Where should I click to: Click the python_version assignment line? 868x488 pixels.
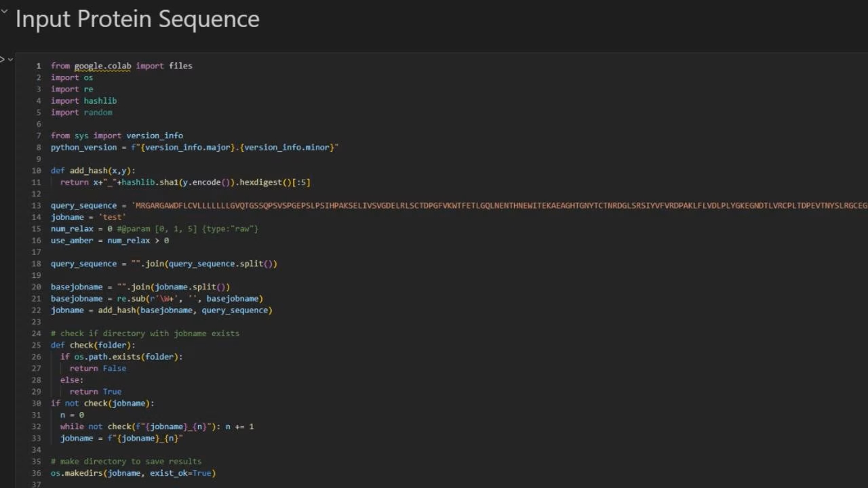[x=194, y=147]
